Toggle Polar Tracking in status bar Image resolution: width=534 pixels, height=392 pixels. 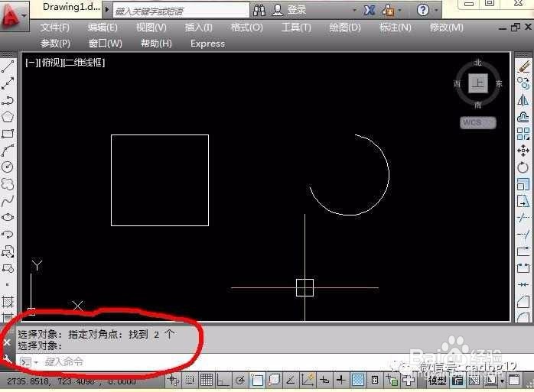pyautogui.click(x=240, y=380)
